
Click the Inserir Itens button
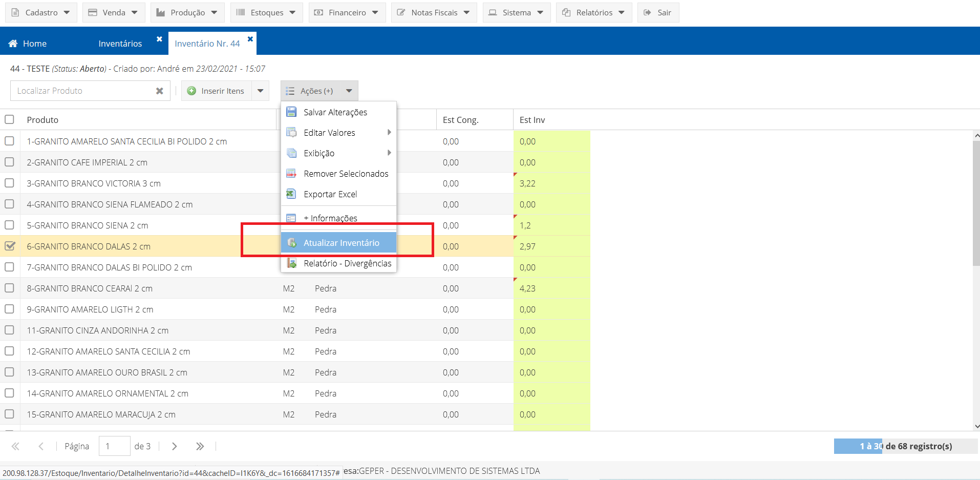tap(217, 91)
